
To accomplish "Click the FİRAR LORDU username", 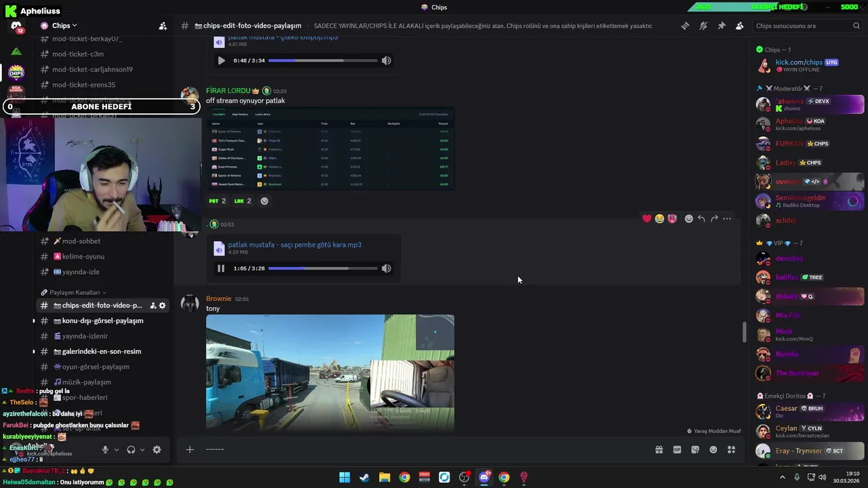I will click(x=229, y=91).
